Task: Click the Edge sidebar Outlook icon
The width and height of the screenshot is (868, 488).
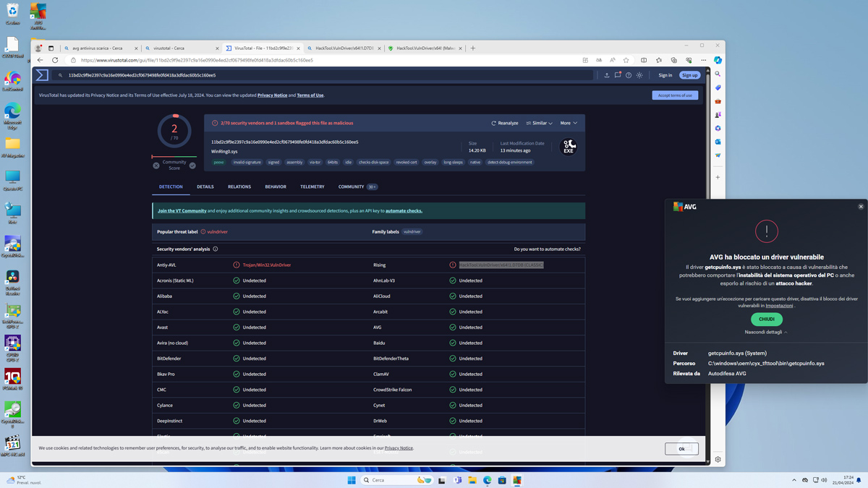Action: tap(718, 142)
